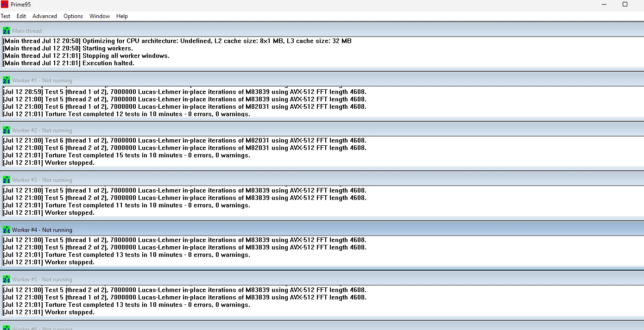Image resolution: width=644 pixels, height=330 pixels.
Task: Activate the Worker #5 - Not running title bar
Action: tap(322, 279)
